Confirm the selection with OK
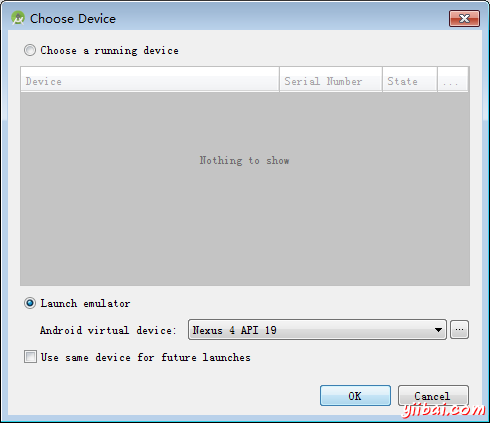The image size is (490, 423). coord(355,396)
